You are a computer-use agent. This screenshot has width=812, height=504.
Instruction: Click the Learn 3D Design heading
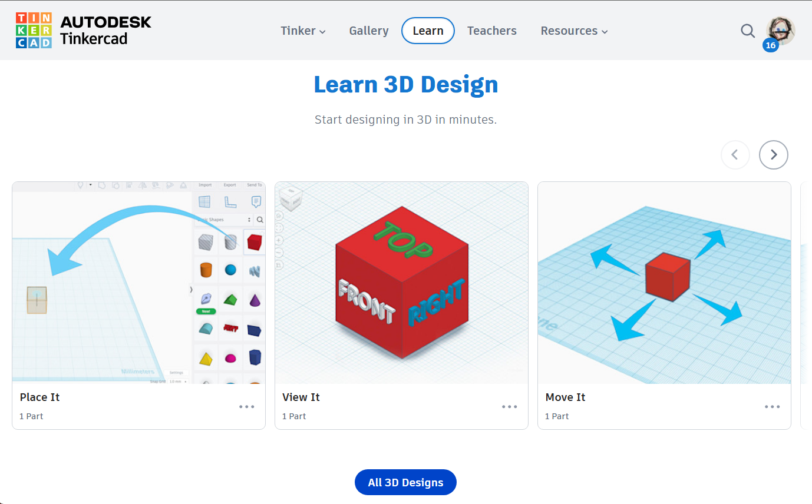point(406,84)
